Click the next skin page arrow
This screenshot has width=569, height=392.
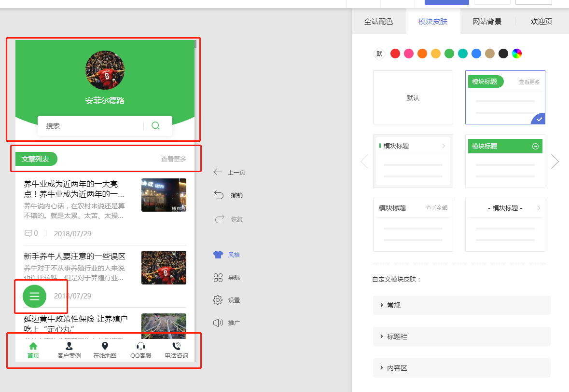click(x=555, y=162)
